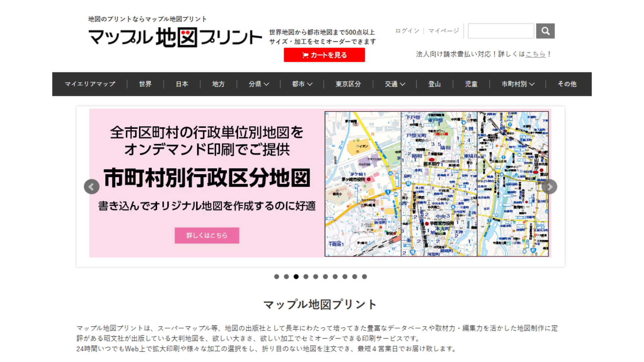The height and width of the screenshot is (362, 644).
Task: Expand the 交通 menu
Action: tap(395, 84)
